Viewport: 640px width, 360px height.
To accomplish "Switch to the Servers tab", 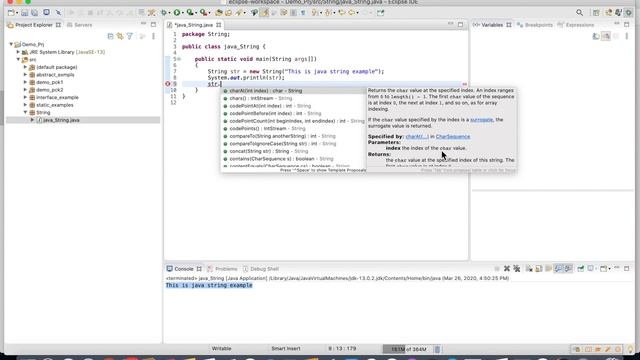I will [x=80, y=25].
